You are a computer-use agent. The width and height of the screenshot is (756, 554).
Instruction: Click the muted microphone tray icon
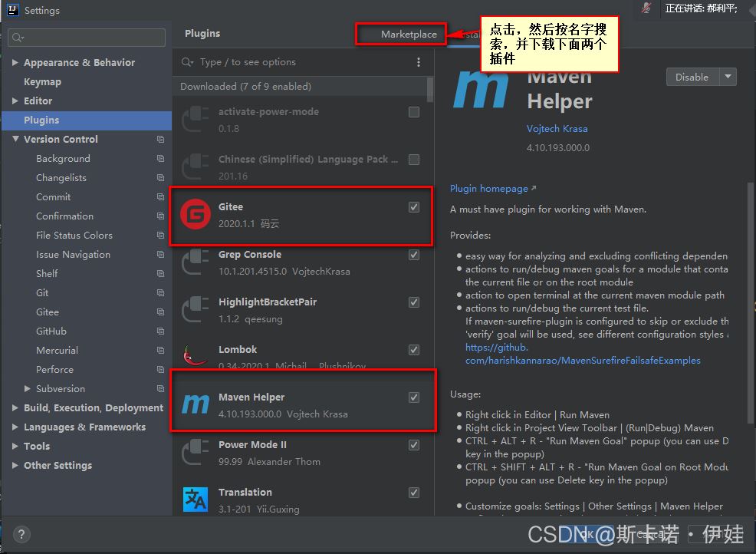tap(646, 8)
